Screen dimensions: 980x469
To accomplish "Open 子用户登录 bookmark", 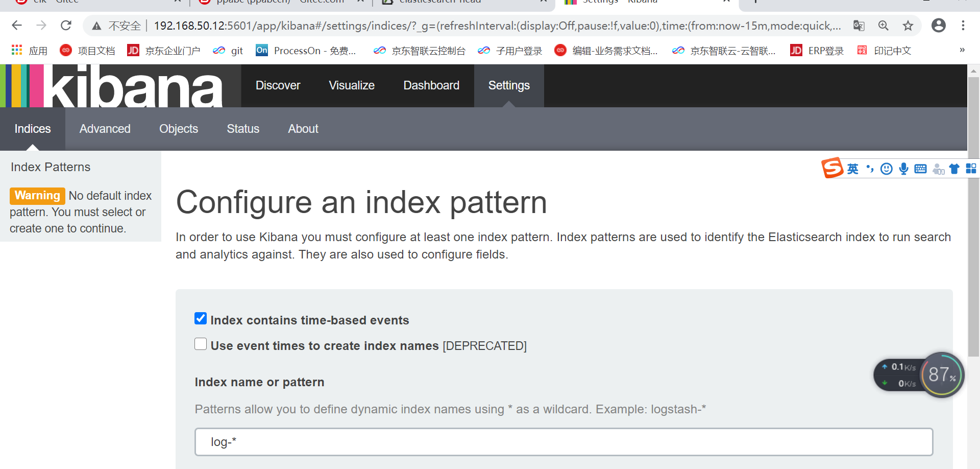I will point(510,51).
